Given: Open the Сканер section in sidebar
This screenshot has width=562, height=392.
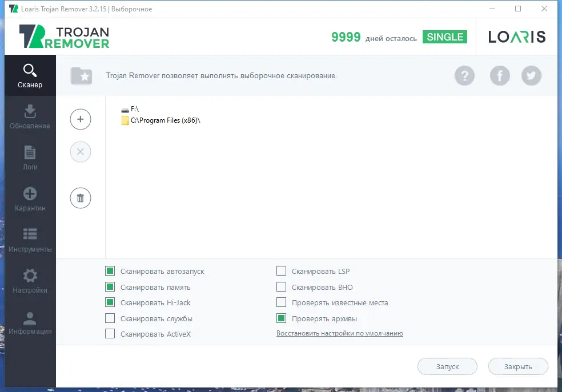Looking at the screenshot, I should click(30, 75).
